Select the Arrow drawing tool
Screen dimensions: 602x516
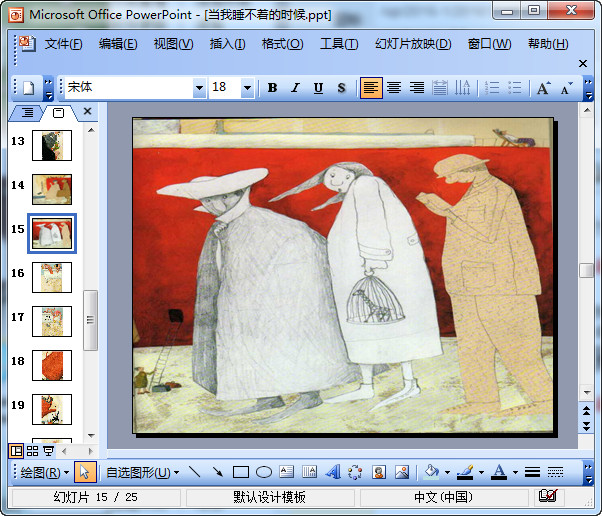218,472
